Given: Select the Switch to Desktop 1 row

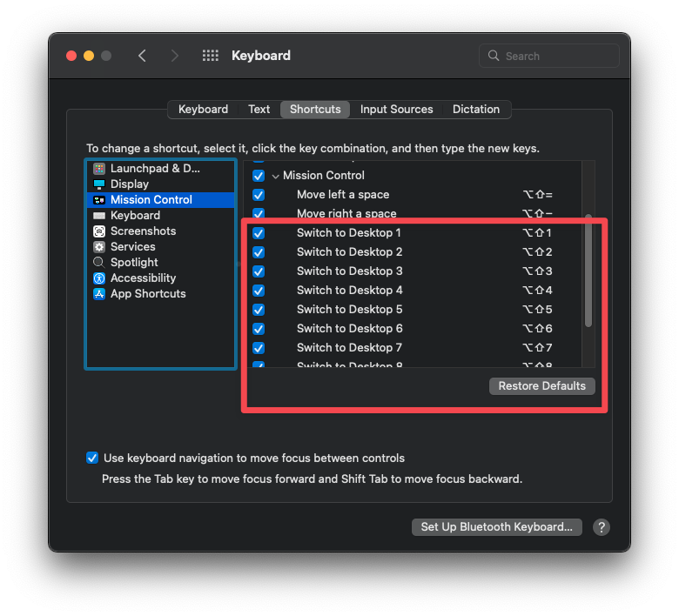Looking at the screenshot, I should pos(413,233).
